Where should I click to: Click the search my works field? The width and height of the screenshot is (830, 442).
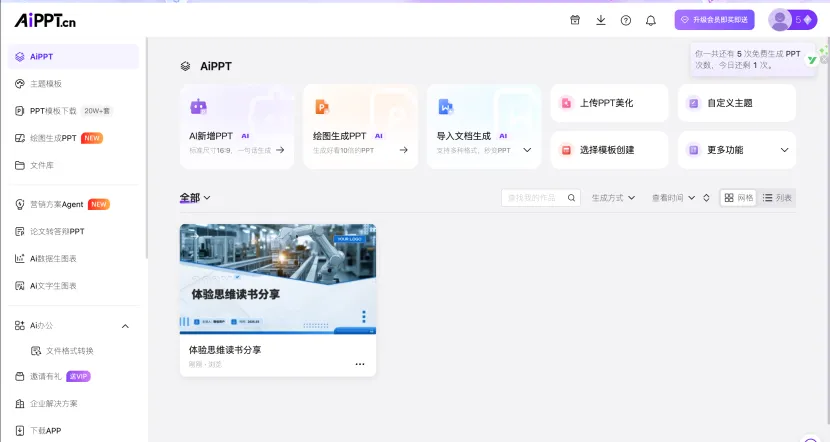pyautogui.click(x=540, y=197)
